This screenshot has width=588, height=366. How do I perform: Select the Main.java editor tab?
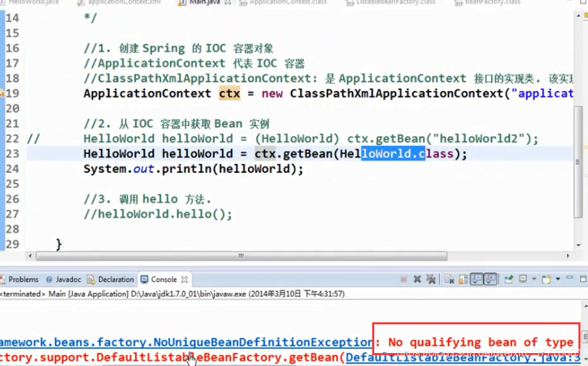204,2
